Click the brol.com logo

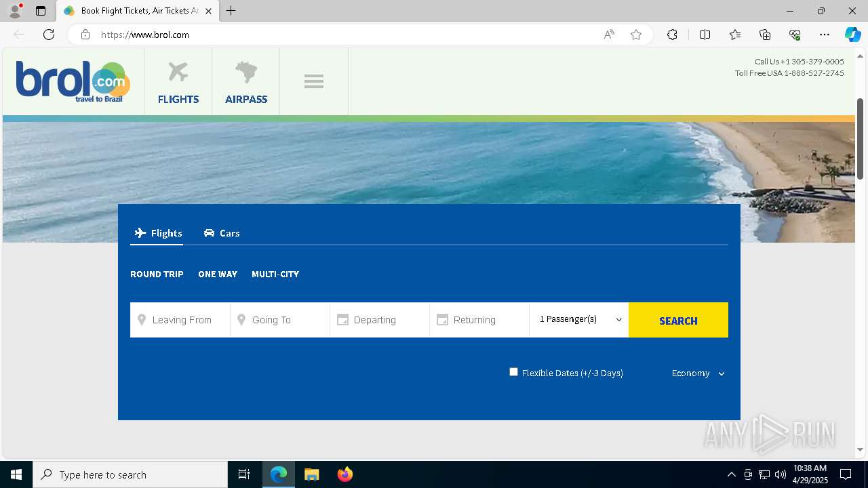[73, 81]
